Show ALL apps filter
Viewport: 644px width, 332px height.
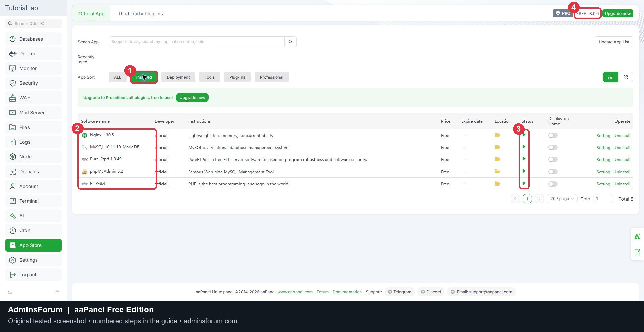117,77
